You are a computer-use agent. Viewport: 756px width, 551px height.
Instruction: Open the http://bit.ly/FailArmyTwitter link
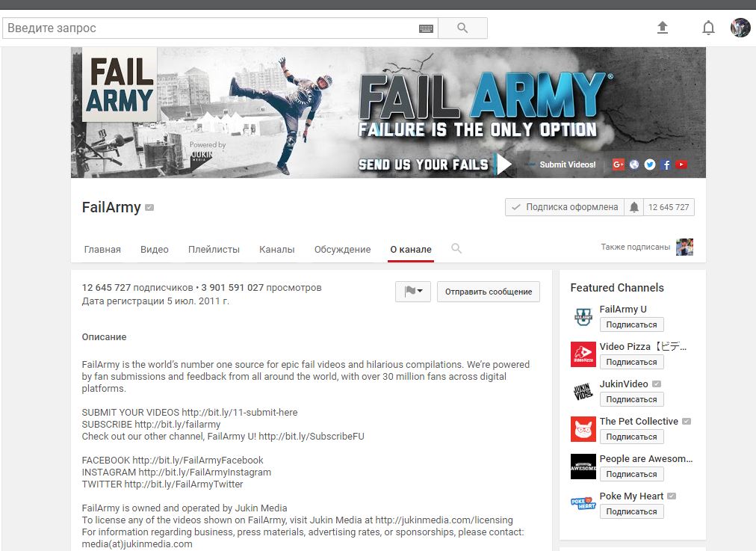tap(184, 484)
